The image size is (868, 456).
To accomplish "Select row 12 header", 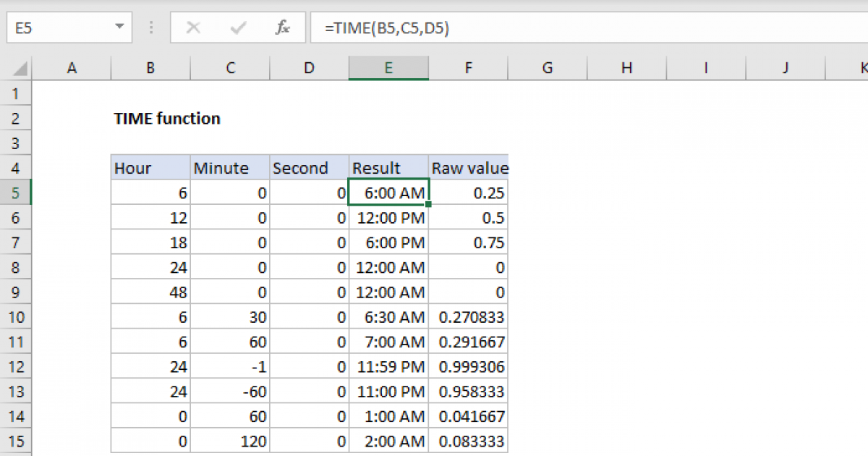I will click(16, 366).
